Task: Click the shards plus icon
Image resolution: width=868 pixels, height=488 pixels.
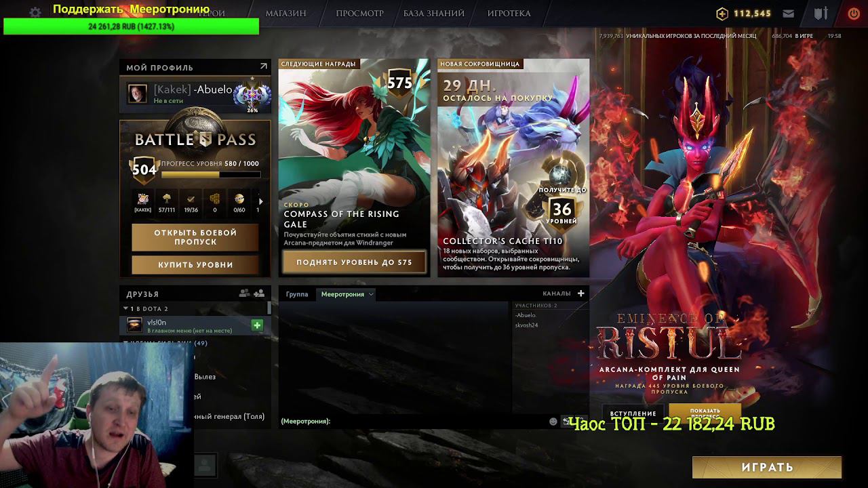Action: tap(722, 13)
